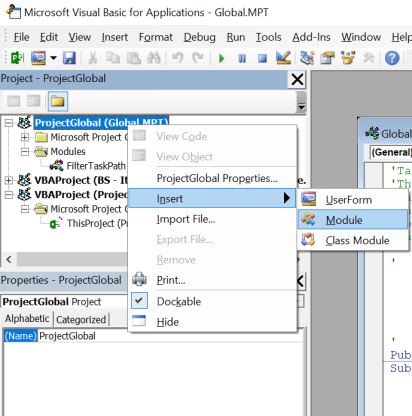Select UserForm in Insert submenu

pos(353,200)
